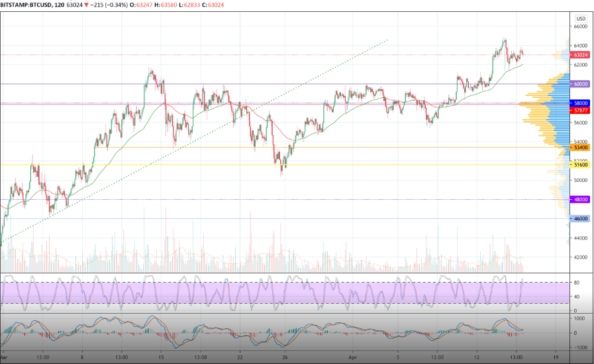Select the orange 53400 price level label
594x364 pixels.
[581, 148]
